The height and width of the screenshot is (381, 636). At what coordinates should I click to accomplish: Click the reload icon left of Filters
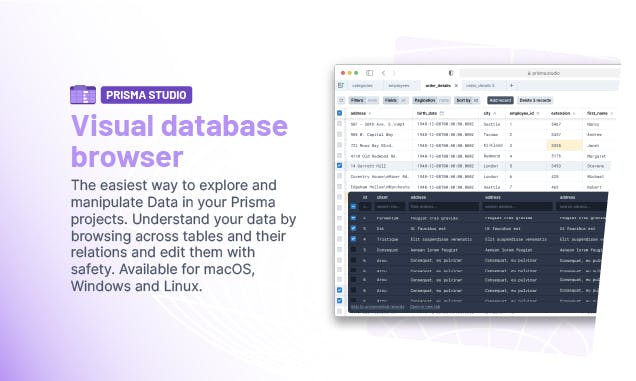point(341,100)
